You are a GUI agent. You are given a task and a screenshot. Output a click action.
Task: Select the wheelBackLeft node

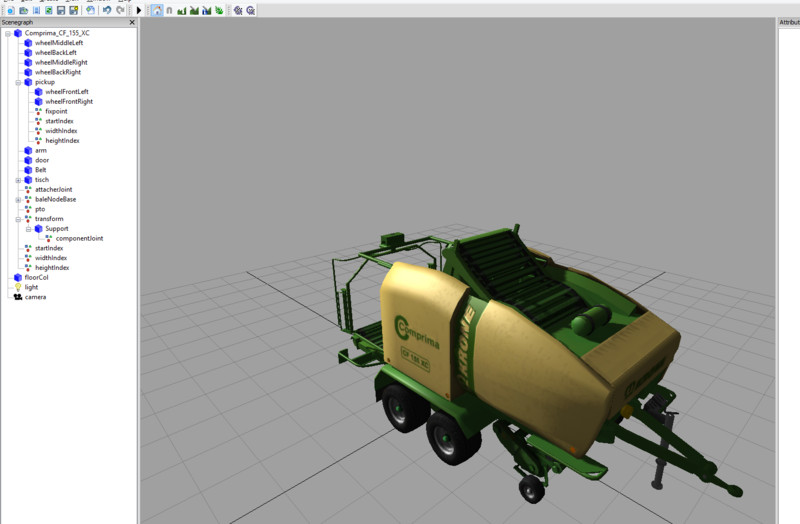click(56, 53)
